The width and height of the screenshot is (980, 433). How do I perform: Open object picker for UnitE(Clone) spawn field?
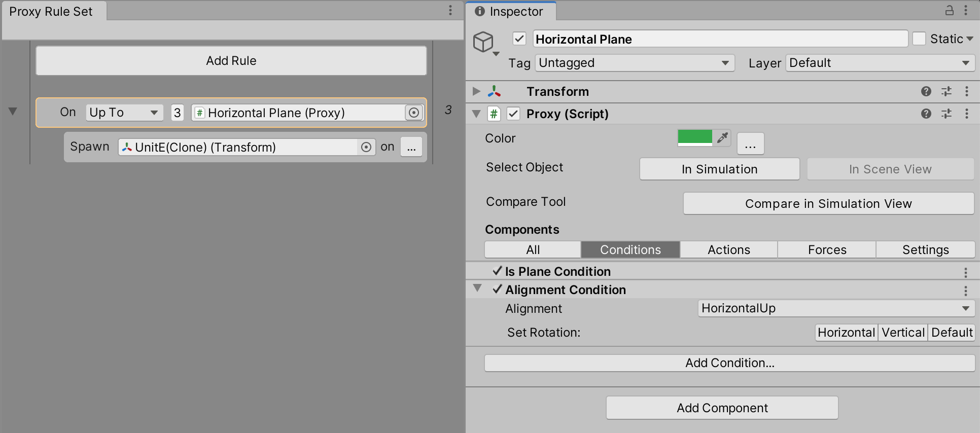coord(366,147)
